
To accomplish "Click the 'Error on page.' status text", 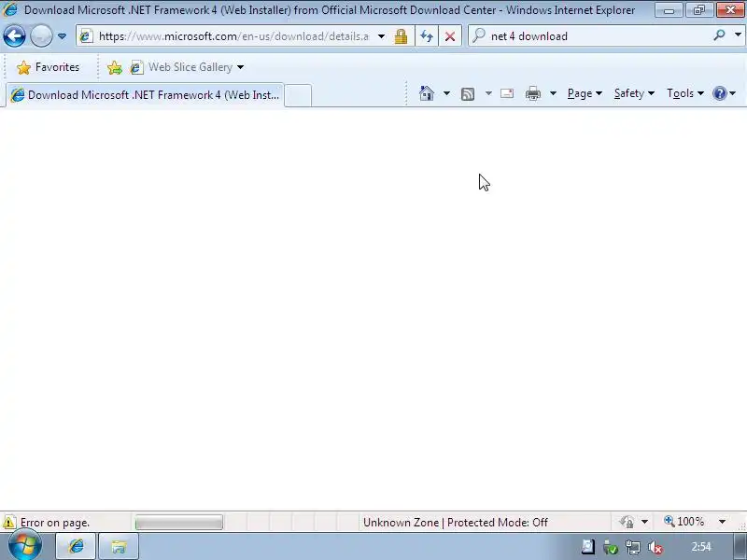I will (55, 523).
